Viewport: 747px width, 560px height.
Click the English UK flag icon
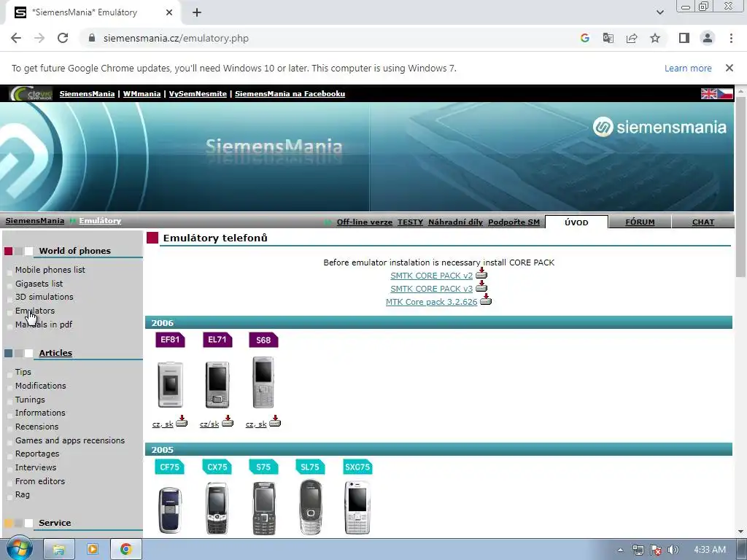coord(708,94)
